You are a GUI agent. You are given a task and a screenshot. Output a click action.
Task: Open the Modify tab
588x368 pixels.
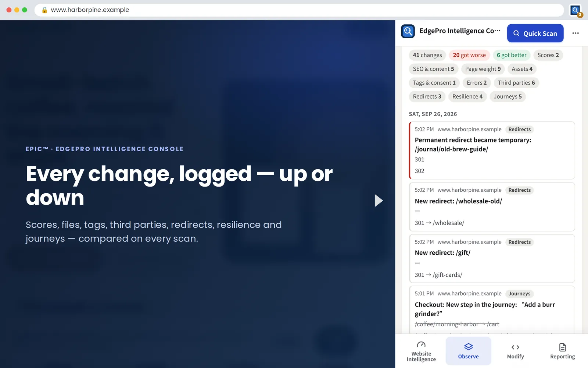(x=515, y=351)
